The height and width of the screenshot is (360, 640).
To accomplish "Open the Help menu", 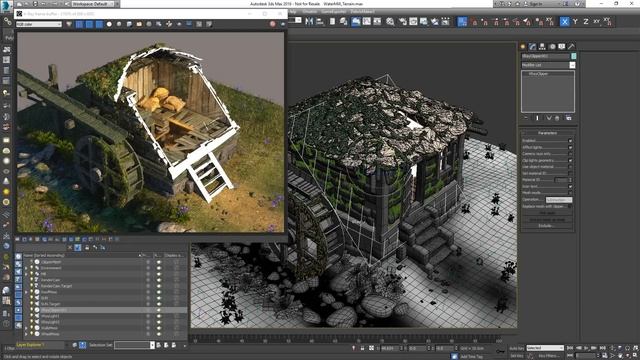I will 292,12.
